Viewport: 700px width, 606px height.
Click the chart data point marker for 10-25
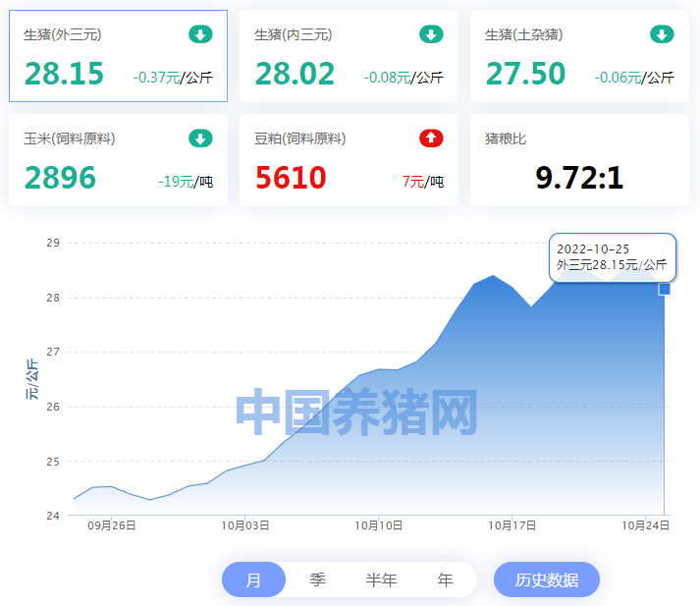[664, 290]
